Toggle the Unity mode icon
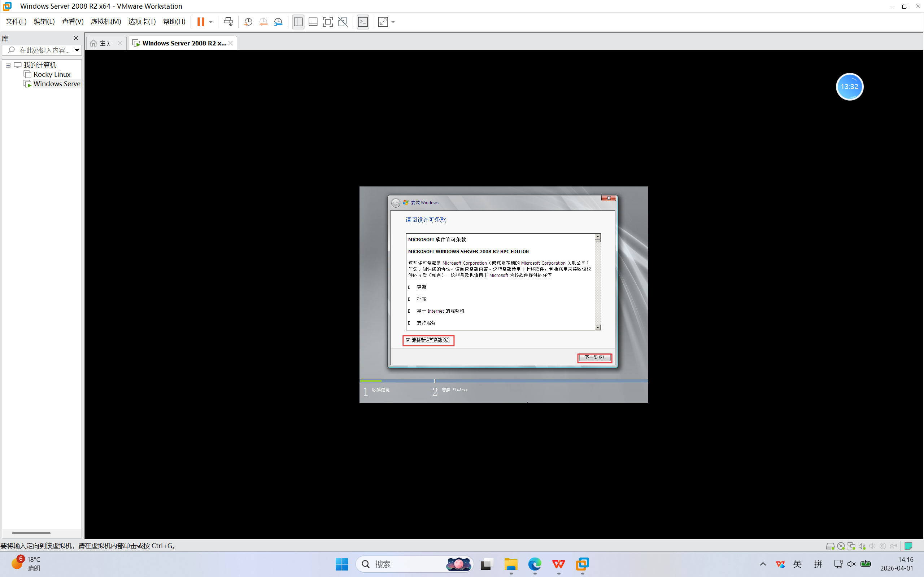 (343, 22)
